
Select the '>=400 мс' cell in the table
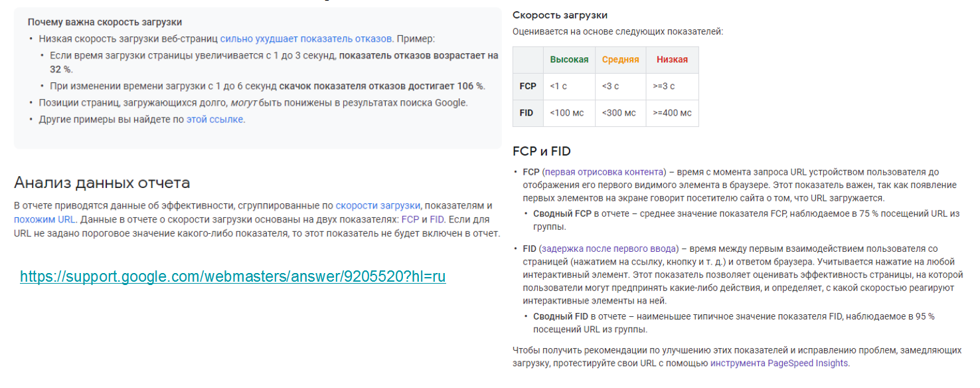point(672,113)
